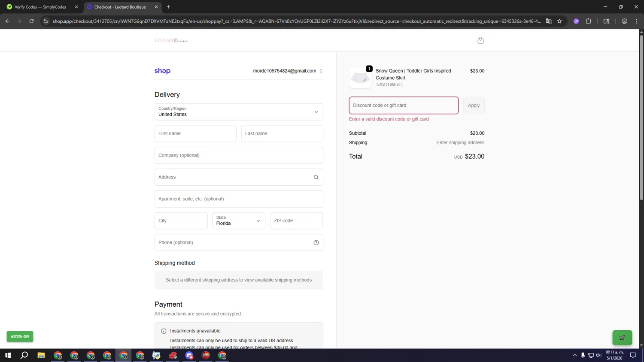Click the Last name field
Image resolution: width=644 pixels, height=362 pixels.
[x=282, y=134]
